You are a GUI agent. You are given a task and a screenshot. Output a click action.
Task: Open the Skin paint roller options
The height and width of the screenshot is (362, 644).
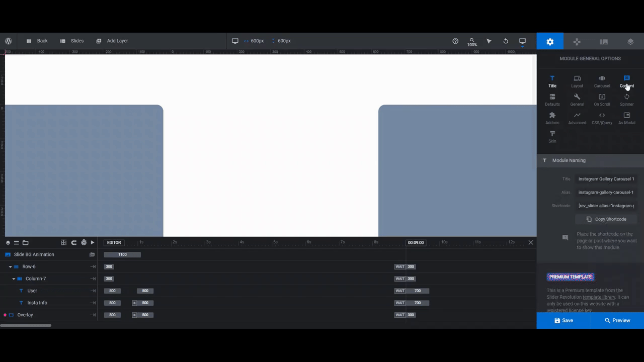[552, 137]
